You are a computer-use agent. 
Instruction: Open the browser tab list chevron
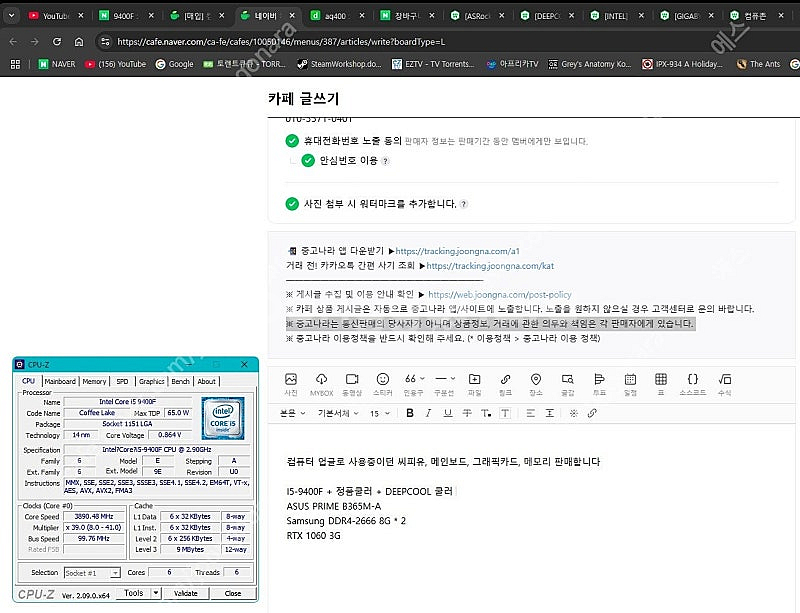[11, 15]
